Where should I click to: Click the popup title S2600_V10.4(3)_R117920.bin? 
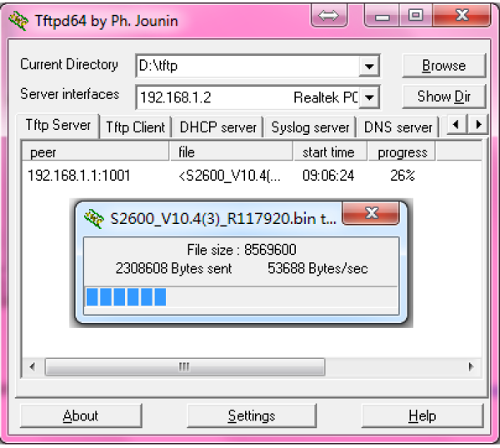(223, 218)
